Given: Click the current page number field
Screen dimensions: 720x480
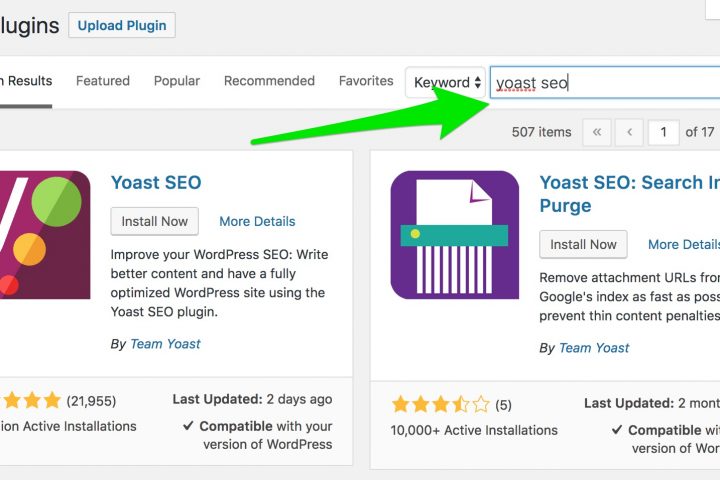Looking at the screenshot, I should point(664,132).
